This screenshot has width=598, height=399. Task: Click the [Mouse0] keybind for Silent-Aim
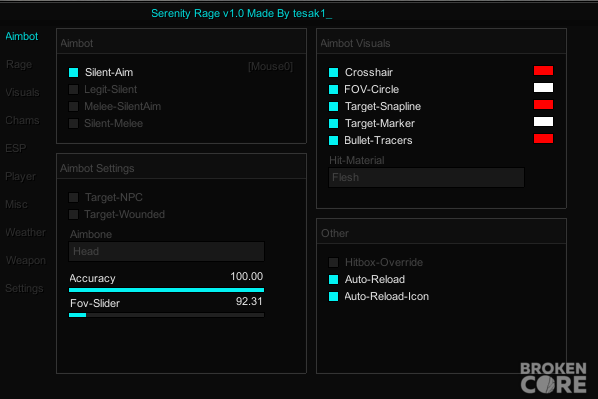270,67
